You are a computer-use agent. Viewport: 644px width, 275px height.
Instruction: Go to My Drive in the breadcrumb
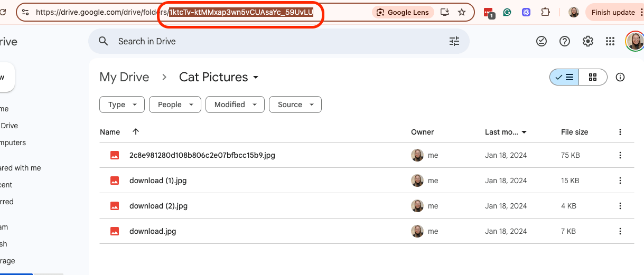pos(124,77)
